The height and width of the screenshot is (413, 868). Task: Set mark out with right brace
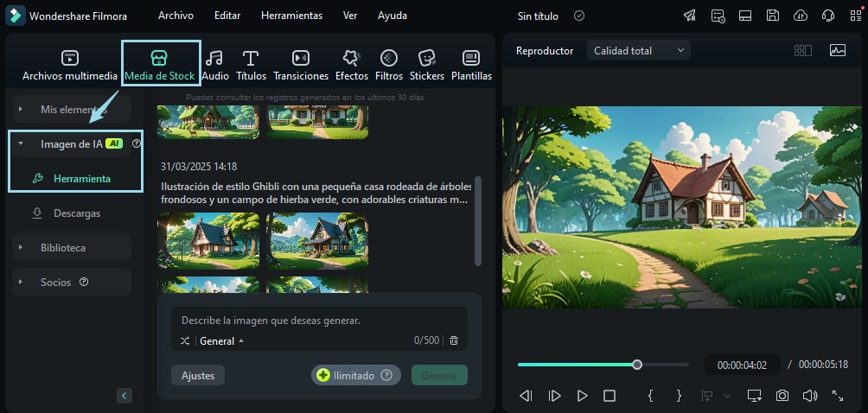680,396
